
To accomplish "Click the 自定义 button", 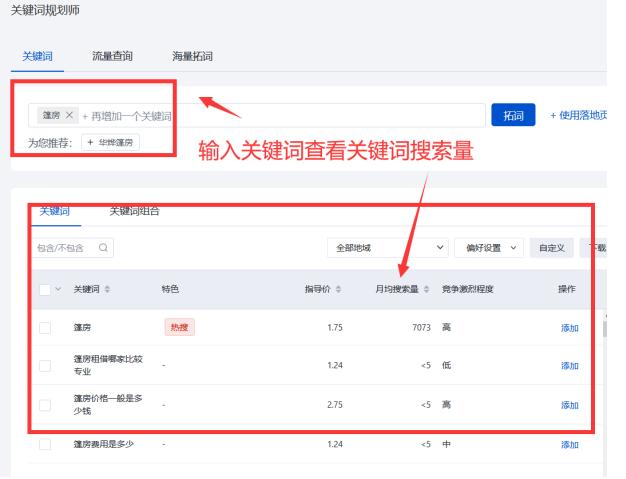I will pos(552,248).
